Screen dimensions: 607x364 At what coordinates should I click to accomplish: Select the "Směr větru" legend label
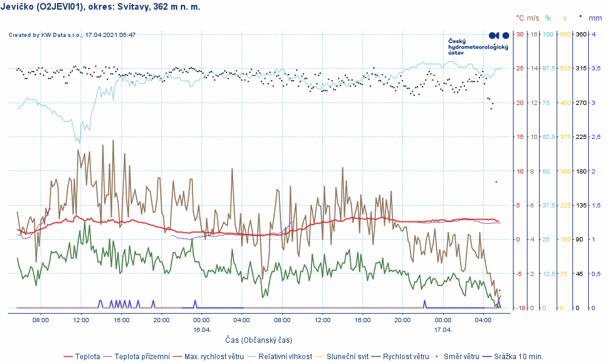(x=461, y=357)
